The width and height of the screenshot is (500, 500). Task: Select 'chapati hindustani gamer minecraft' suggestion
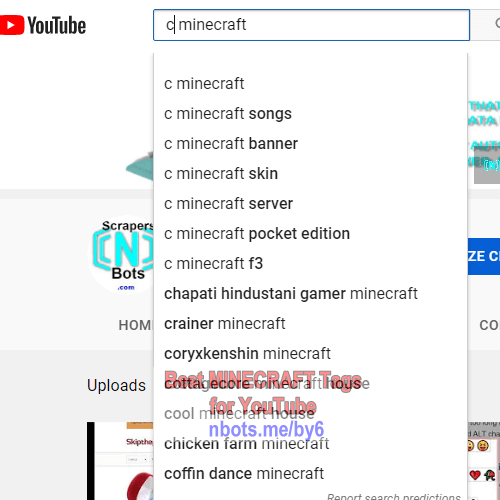pos(310,294)
